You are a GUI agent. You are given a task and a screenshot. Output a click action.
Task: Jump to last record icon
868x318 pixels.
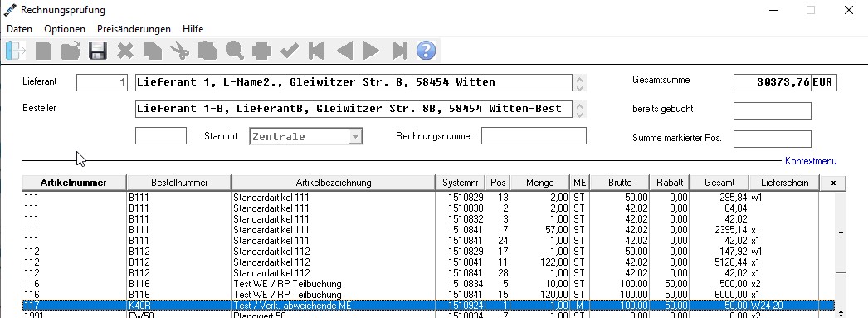(x=398, y=51)
